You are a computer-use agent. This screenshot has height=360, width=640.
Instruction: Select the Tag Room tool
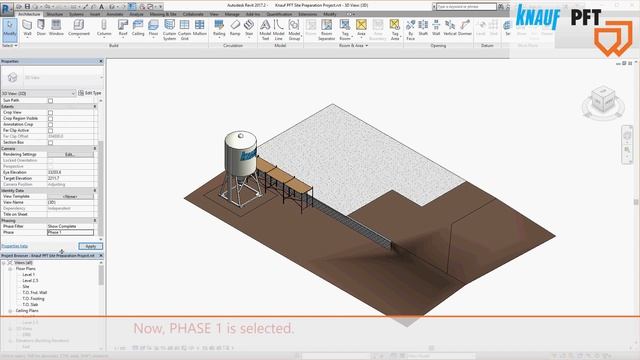(345, 29)
